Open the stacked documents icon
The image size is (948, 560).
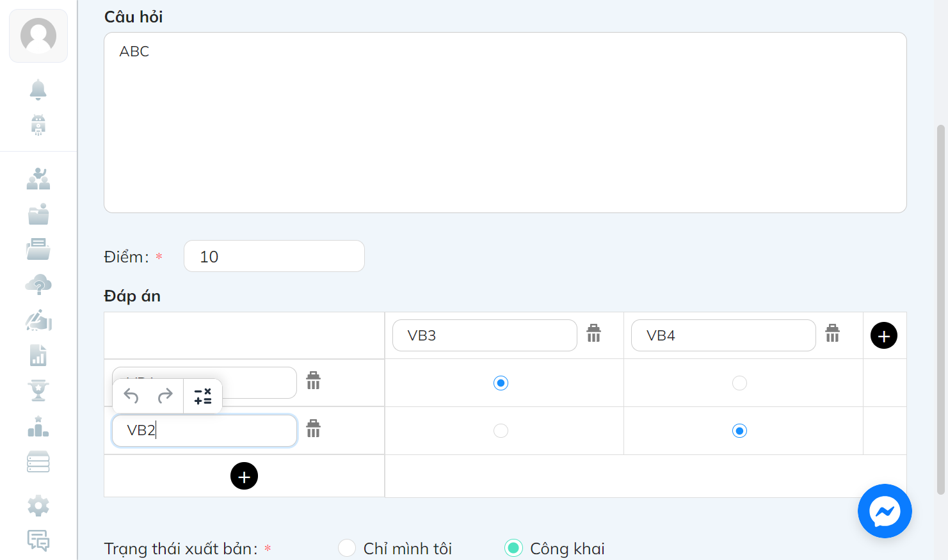38,249
